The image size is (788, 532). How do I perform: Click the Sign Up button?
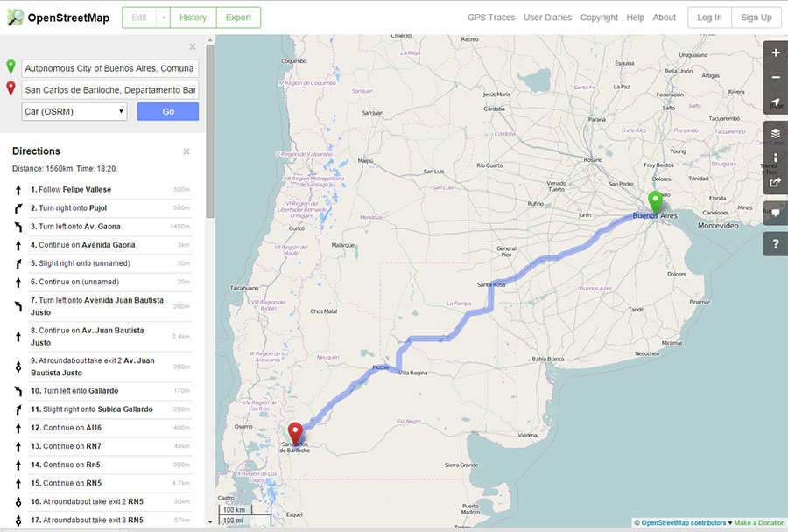point(756,17)
